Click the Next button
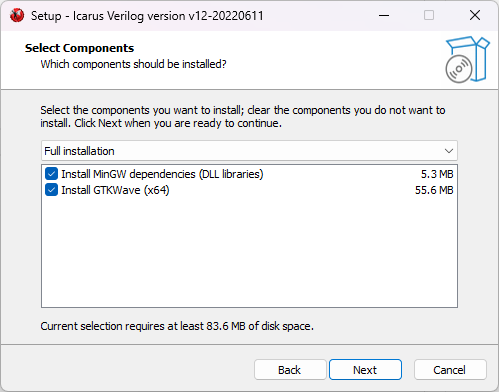Screen dimensions: 499x392 [365, 370]
